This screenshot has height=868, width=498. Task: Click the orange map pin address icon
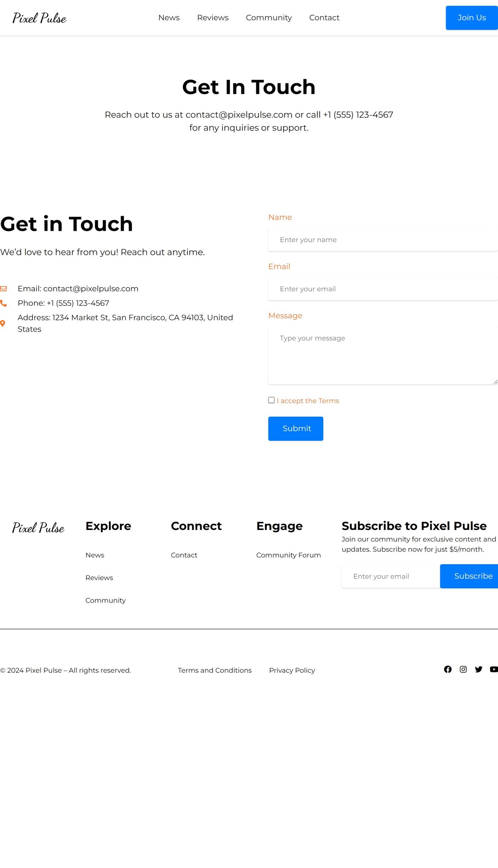(3, 323)
